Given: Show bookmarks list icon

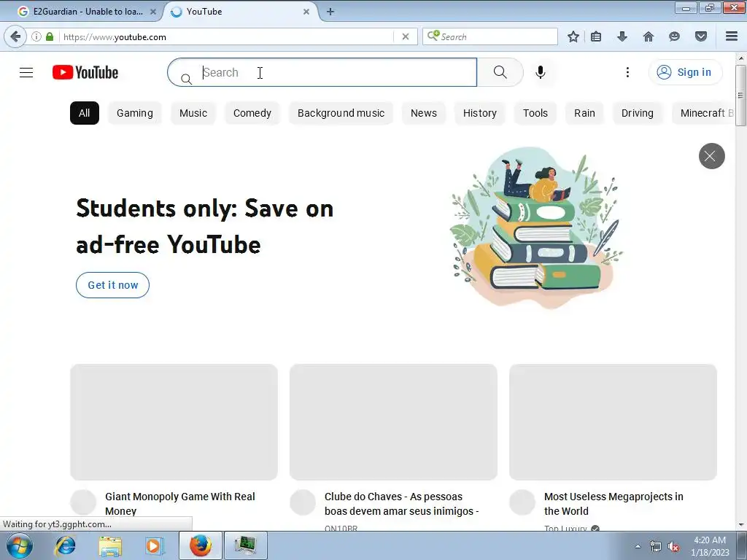Looking at the screenshot, I should pyautogui.click(x=596, y=36).
